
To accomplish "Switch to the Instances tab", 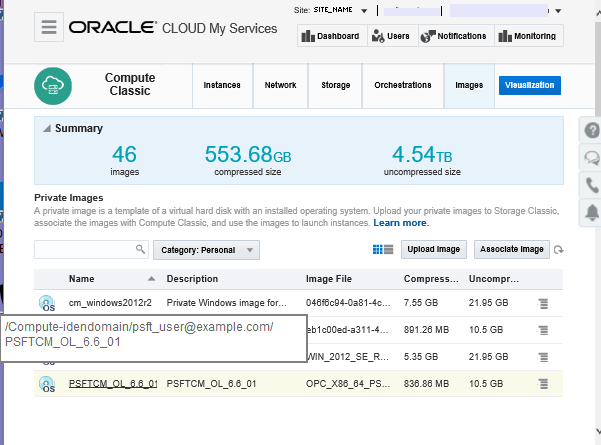I will click(221, 86).
